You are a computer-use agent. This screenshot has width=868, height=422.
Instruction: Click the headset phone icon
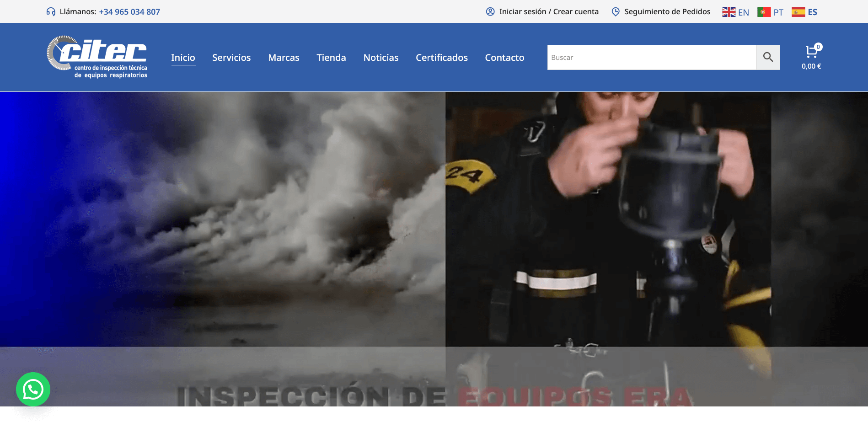[x=51, y=11]
